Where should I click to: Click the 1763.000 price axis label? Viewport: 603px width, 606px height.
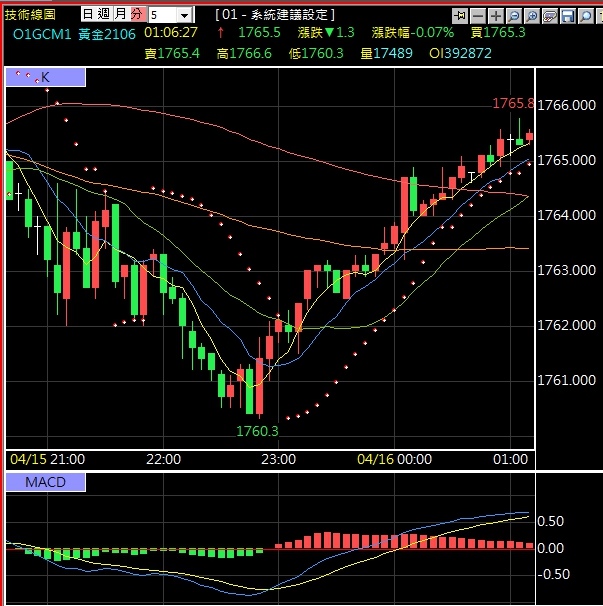[x=566, y=270]
